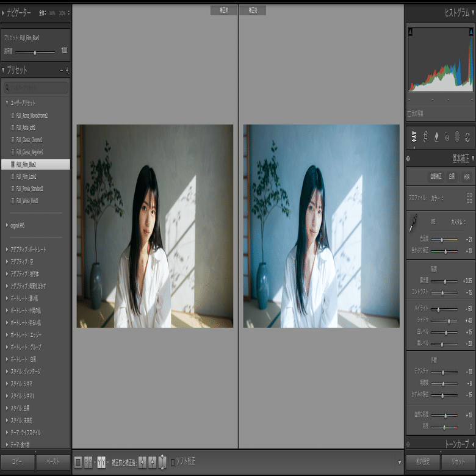
Task: Click preset icon beside FUJI_Astia_soft2
Action: 13,128
